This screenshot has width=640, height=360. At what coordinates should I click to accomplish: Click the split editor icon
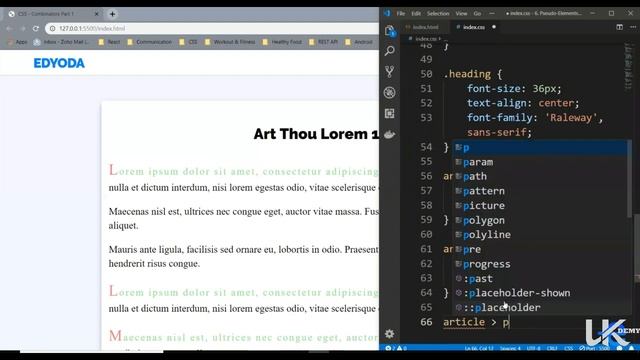click(x=620, y=27)
